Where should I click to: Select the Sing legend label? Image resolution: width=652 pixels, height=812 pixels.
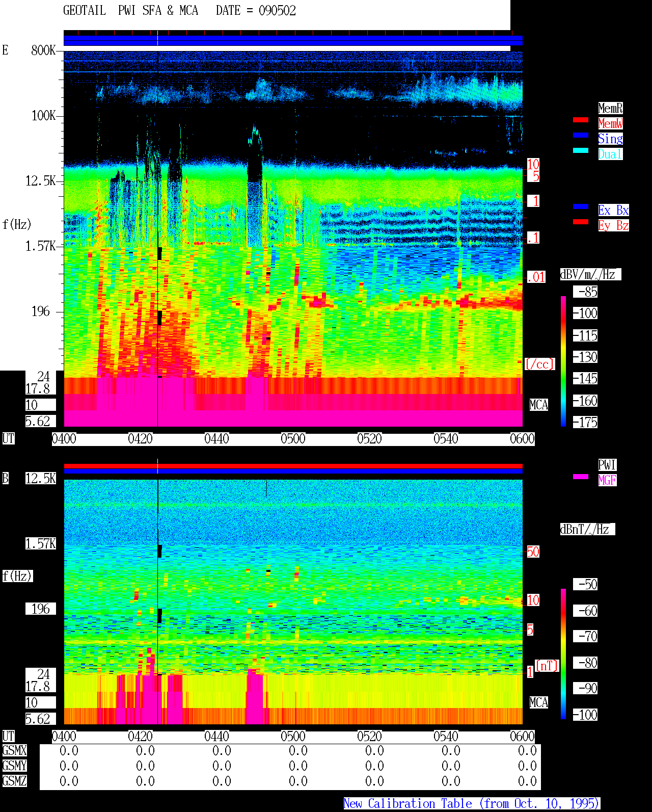[x=610, y=139]
